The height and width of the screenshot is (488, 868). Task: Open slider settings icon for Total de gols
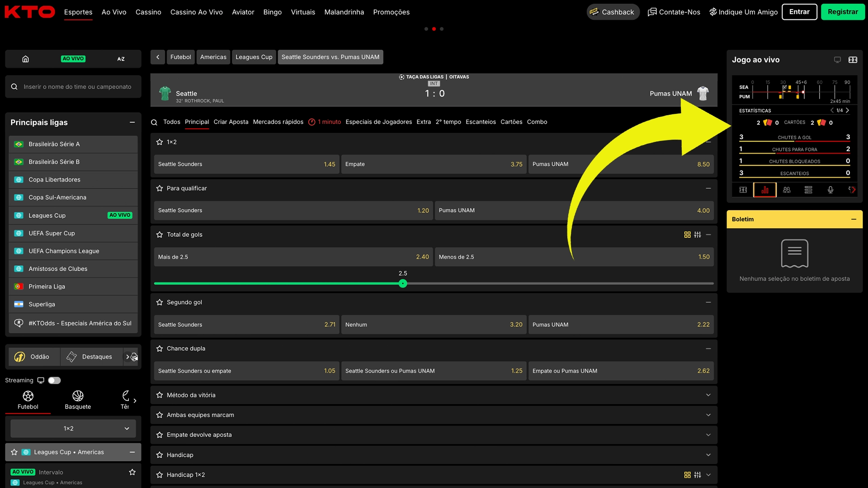(x=698, y=235)
